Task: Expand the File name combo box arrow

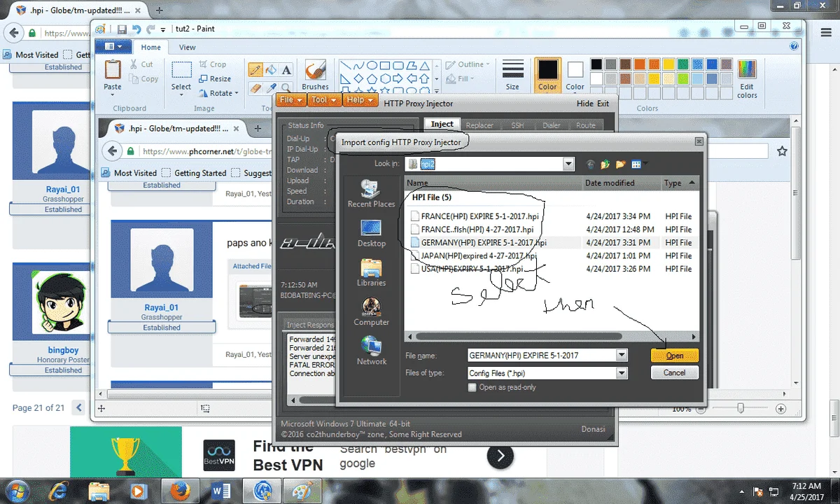Action: click(x=622, y=355)
